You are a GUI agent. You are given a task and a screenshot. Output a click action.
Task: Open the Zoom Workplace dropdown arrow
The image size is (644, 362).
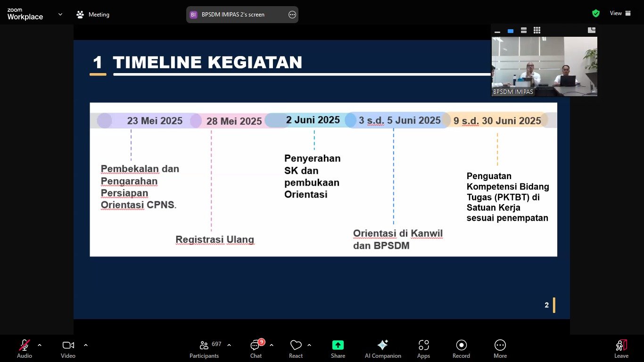(x=60, y=15)
